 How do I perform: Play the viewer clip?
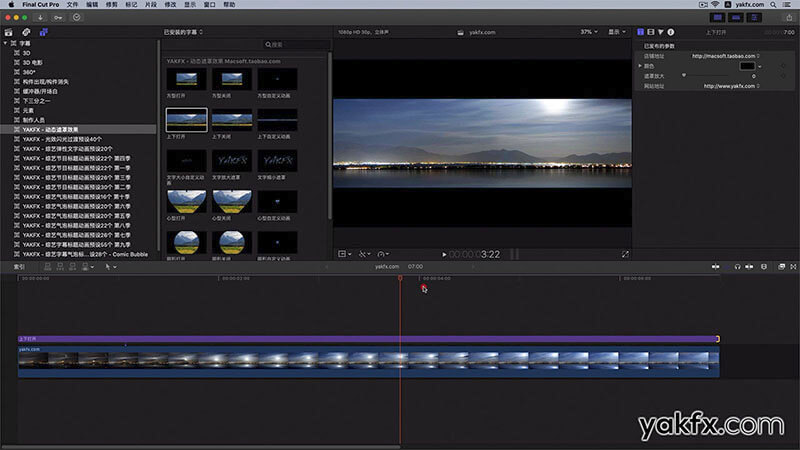pyautogui.click(x=444, y=255)
